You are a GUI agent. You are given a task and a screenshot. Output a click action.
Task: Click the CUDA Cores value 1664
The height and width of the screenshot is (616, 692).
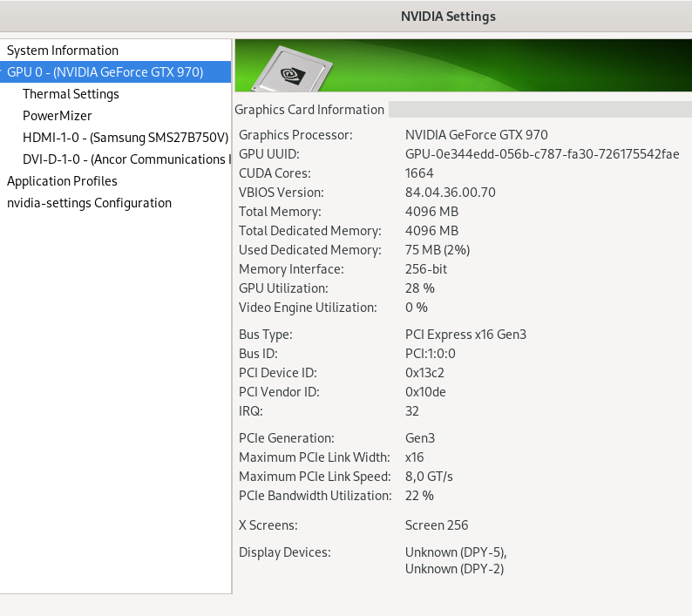pyautogui.click(x=419, y=173)
